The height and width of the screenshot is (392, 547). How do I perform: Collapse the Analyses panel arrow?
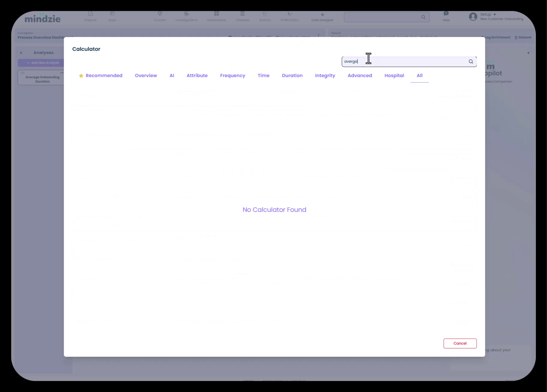21,53
